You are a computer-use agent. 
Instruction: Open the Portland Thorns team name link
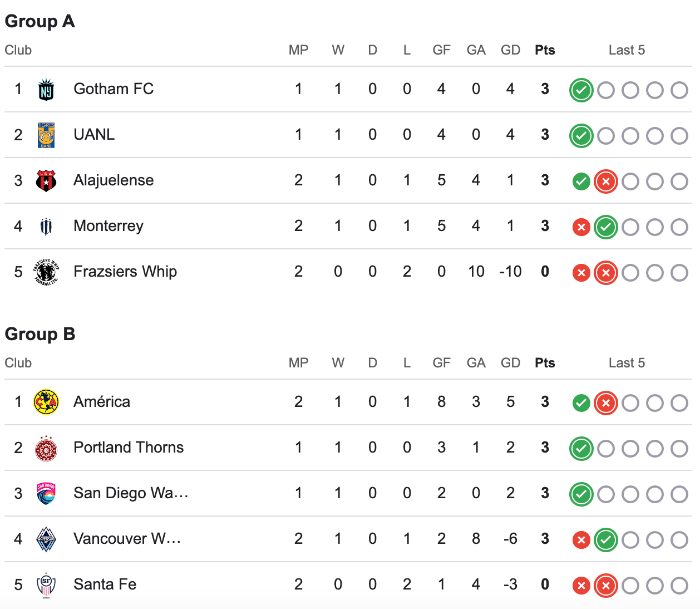coord(129,448)
